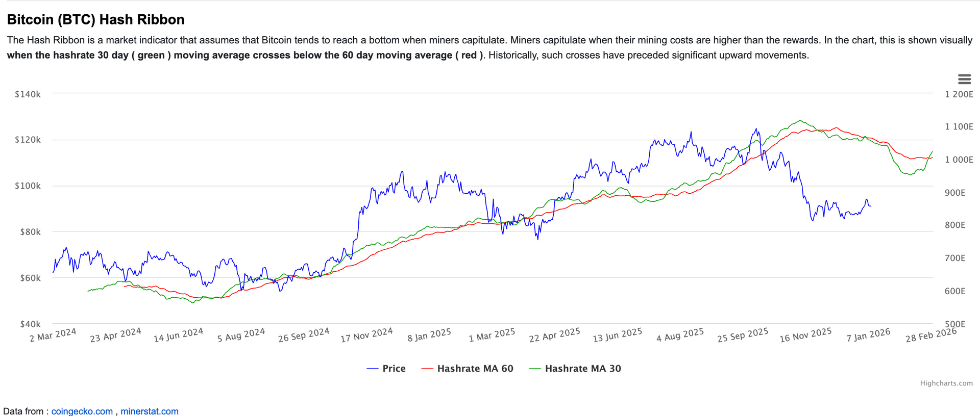Click the 1 200E hashrate axis label
Image resolution: width=980 pixels, height=416 pixels.
coord(959,94)
